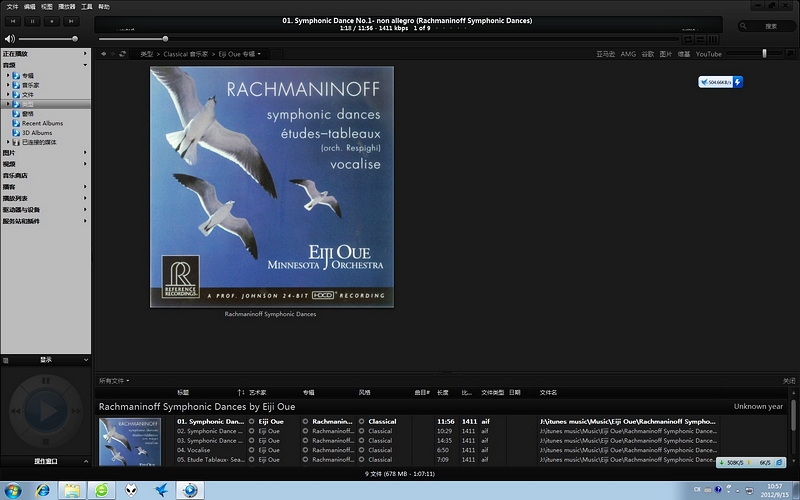Click the stop square on the circular control
Viewport: 800px width, 500px height.
45,441
